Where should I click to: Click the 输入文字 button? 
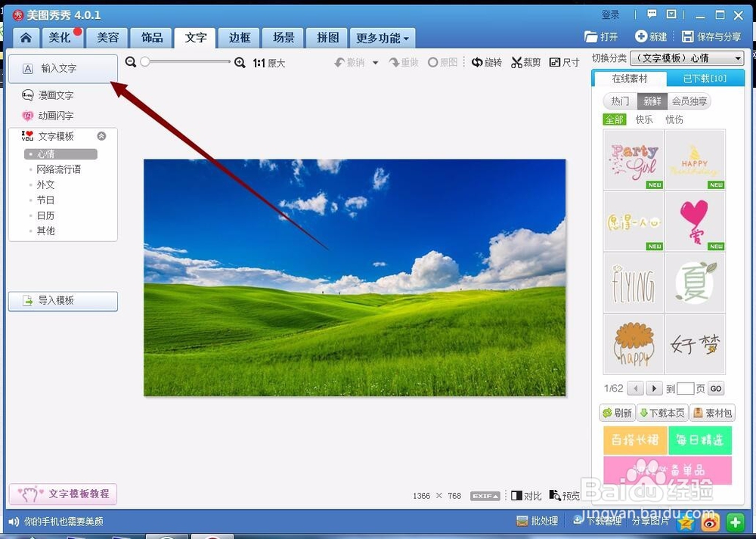63,69
